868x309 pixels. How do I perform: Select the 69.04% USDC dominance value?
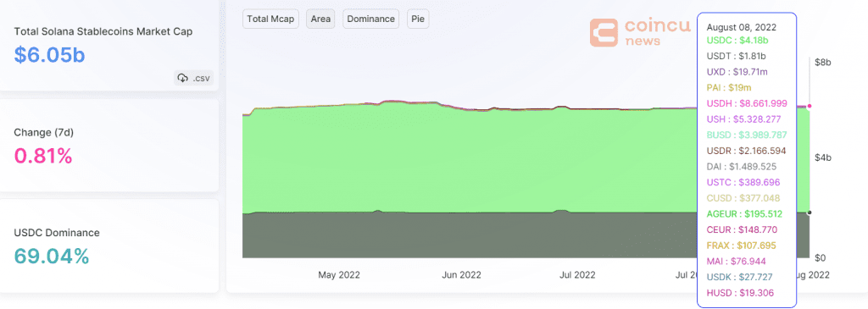point(52,256)
